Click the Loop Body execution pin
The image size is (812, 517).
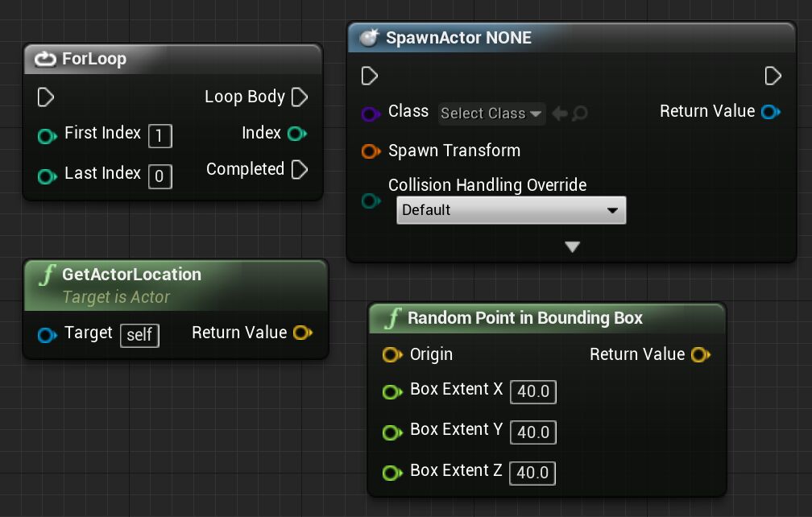[x=300, y=97]
